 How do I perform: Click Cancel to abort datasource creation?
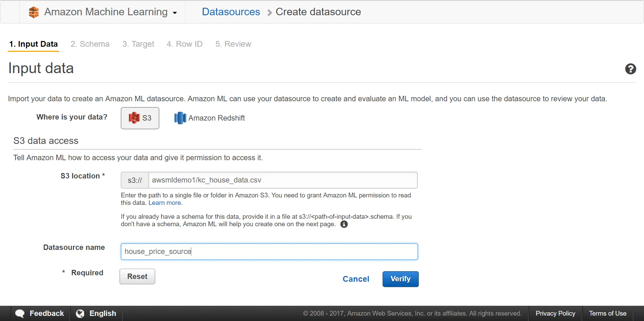click(356, 279)
